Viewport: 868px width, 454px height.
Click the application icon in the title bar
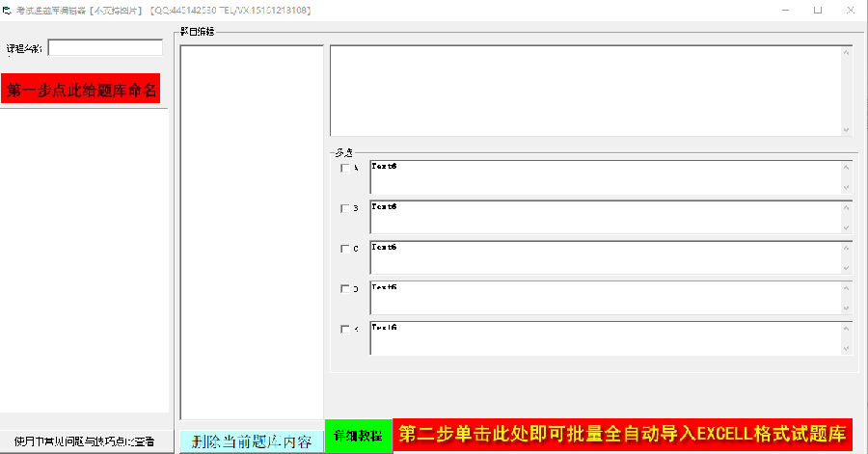7,10
